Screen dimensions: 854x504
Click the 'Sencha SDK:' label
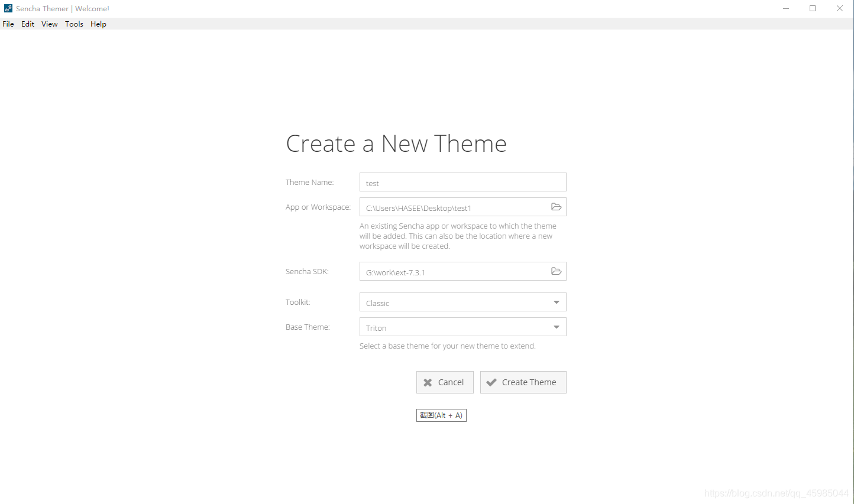[307, 271]
